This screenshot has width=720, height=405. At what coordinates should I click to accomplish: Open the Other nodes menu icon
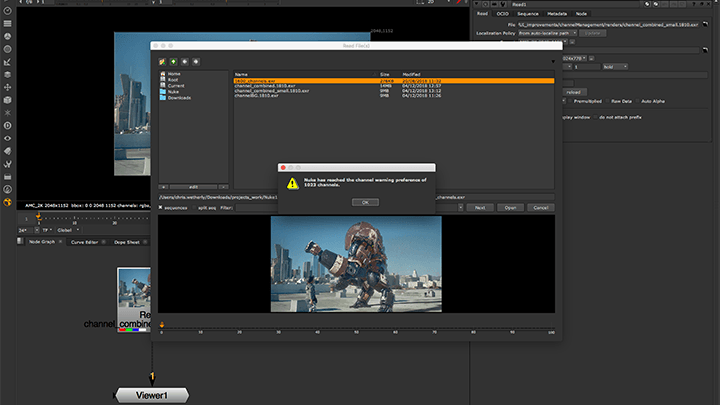[x=7, y=177]
